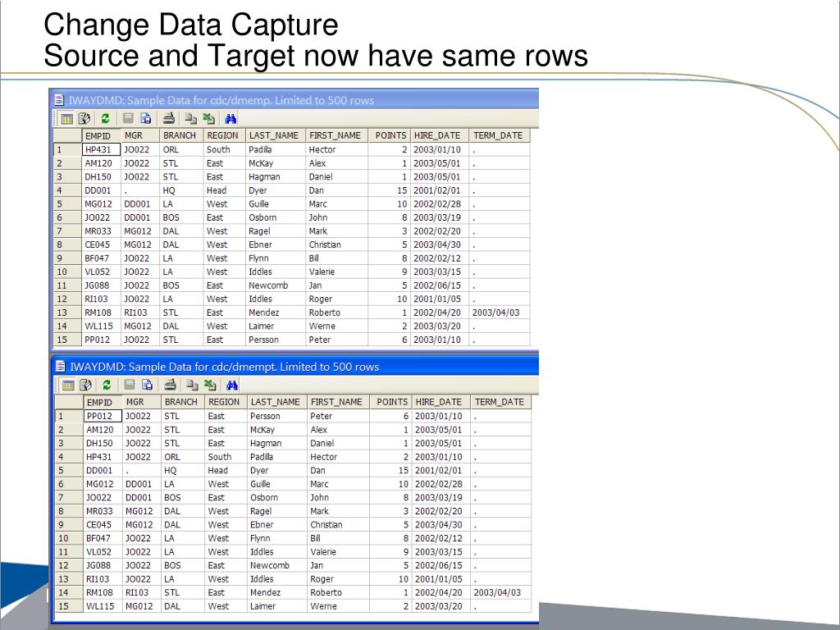
Task: Click the REGION column header in dmemp window
Action: 224,135
